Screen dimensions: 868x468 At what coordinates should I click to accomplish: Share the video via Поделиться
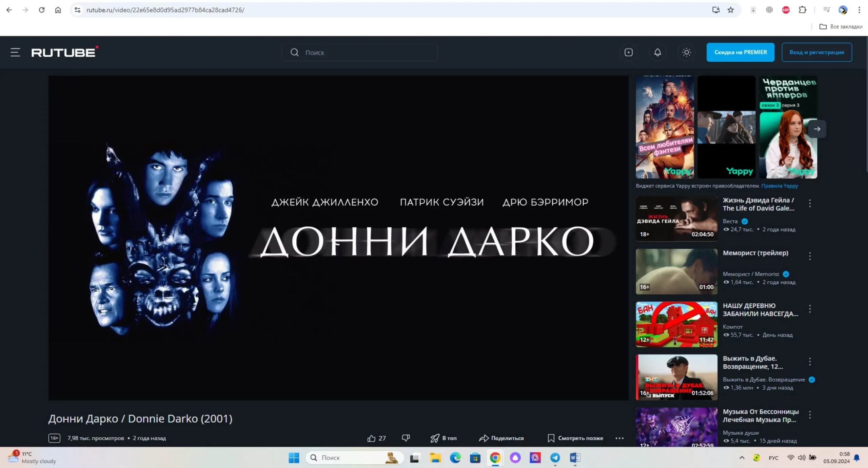[501, 438]
